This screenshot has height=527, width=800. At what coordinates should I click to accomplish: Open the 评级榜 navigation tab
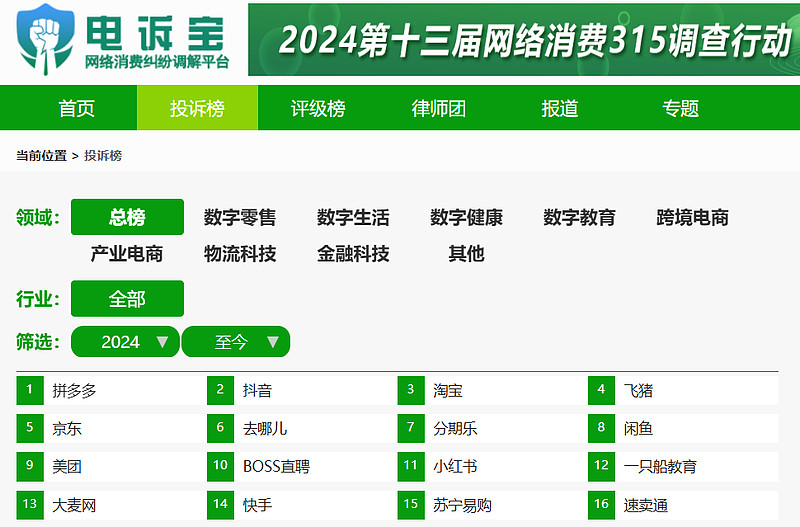coord(318,108)
